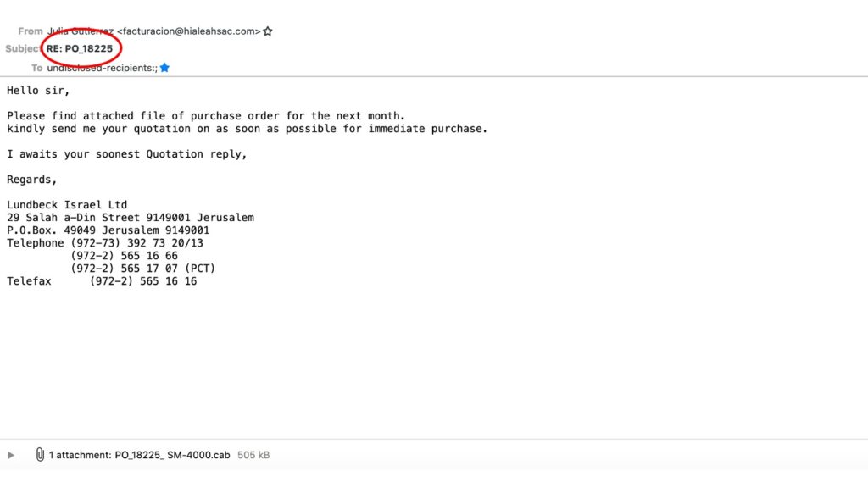
Task: Click the sentence about soonest Quotation reply
Action: (127, 154)
